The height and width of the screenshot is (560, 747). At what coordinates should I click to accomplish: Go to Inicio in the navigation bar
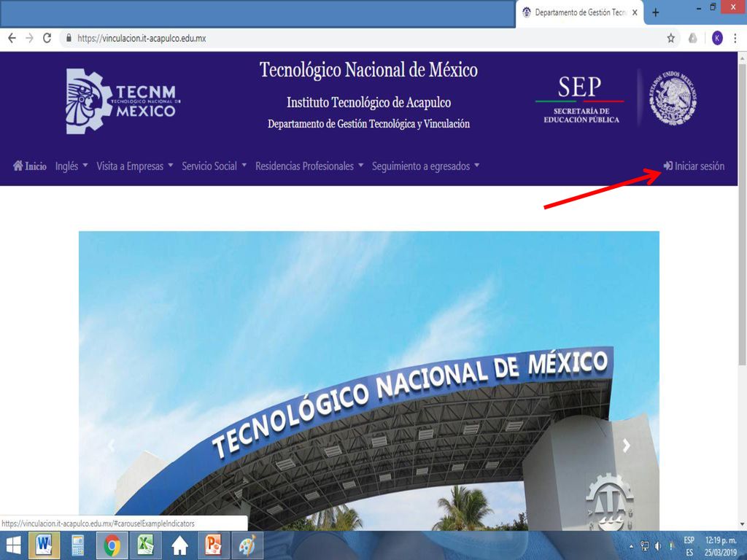click(x=29, y=166)
